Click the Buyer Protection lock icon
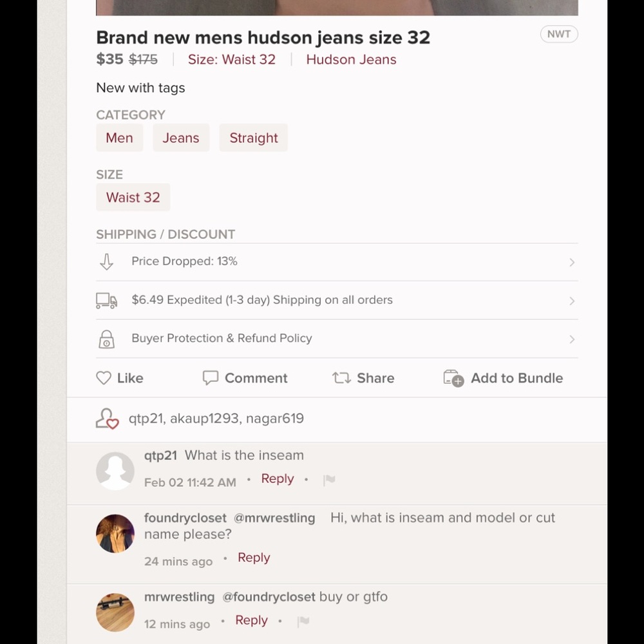The image size is (644, 644). 107,339
